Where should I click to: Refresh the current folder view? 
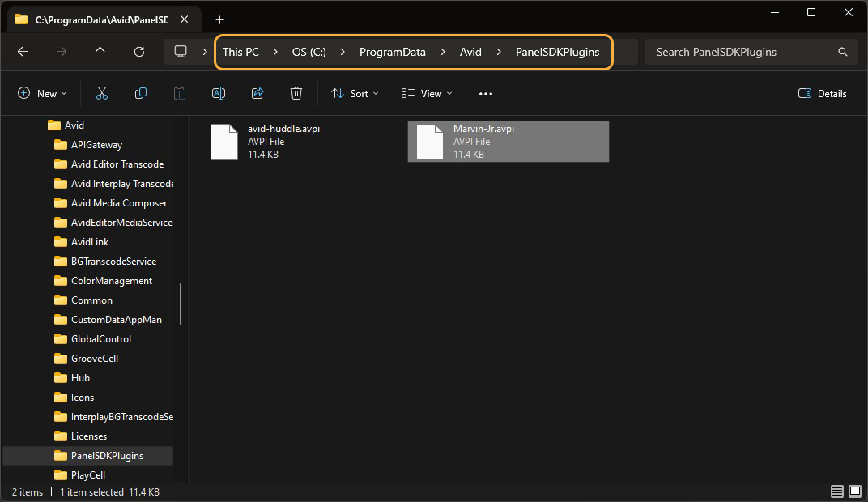coord(139,52)
